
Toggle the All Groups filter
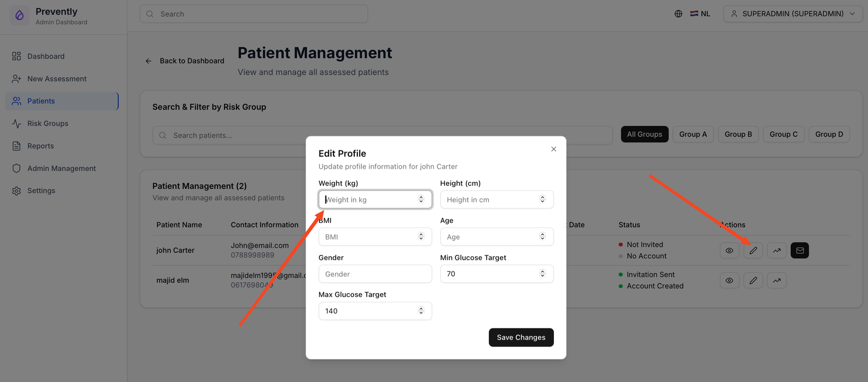pos(644,134)
